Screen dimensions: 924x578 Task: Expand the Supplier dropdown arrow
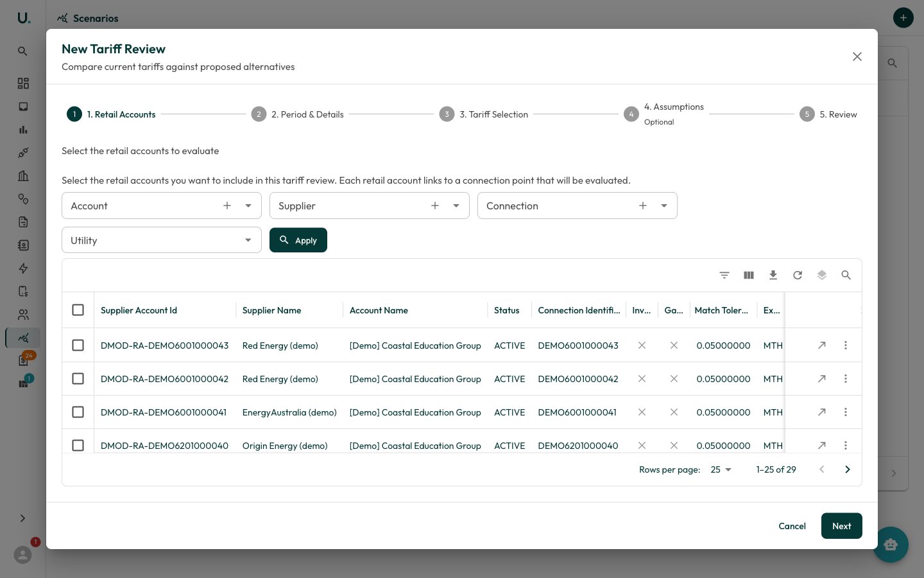(456, 206)
